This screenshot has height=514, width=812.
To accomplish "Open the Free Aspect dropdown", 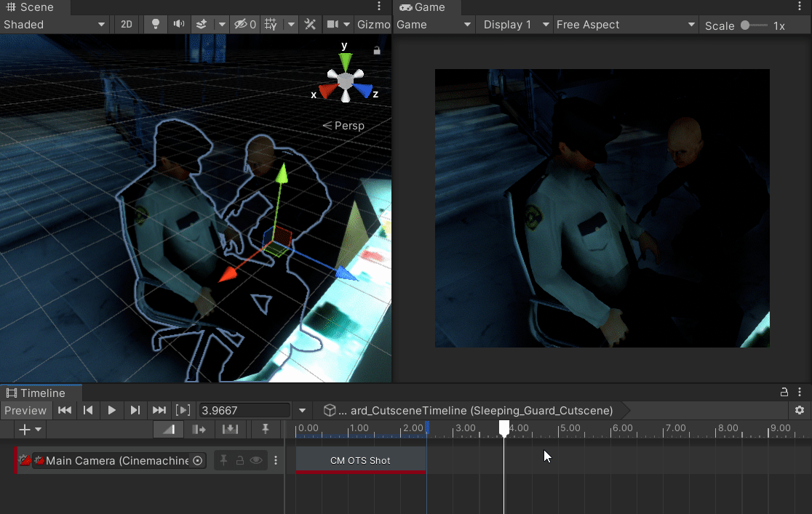I will [626, 24].
